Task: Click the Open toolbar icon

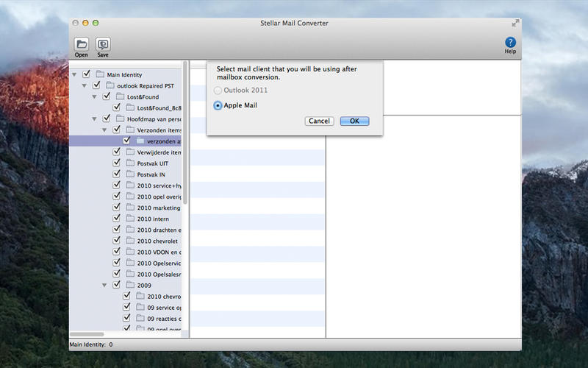Action: pyautogui.click(x=81, y=44)
